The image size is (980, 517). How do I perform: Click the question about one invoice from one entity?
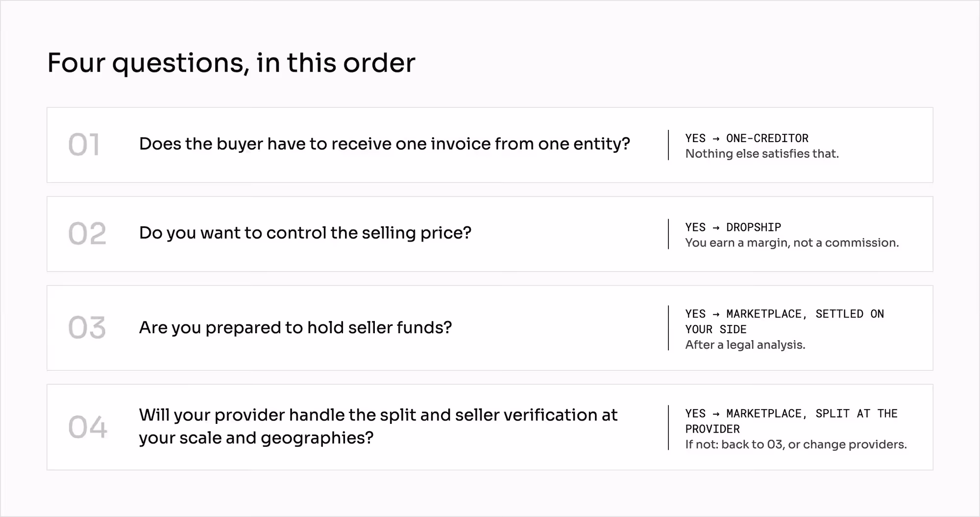[x=385, y=144]
